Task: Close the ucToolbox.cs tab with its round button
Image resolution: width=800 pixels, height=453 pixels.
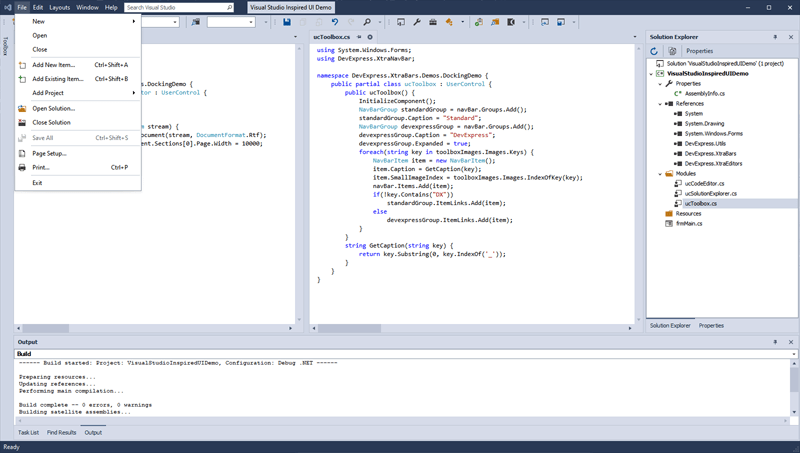Action: [370, 37]
